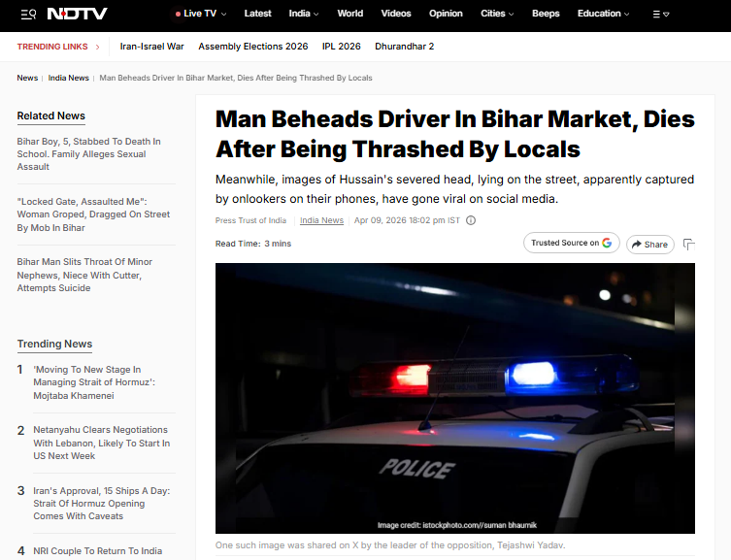Click the copy icon beside Share
Viewport: 731px width, 560px height.
[x=688, y=245]
